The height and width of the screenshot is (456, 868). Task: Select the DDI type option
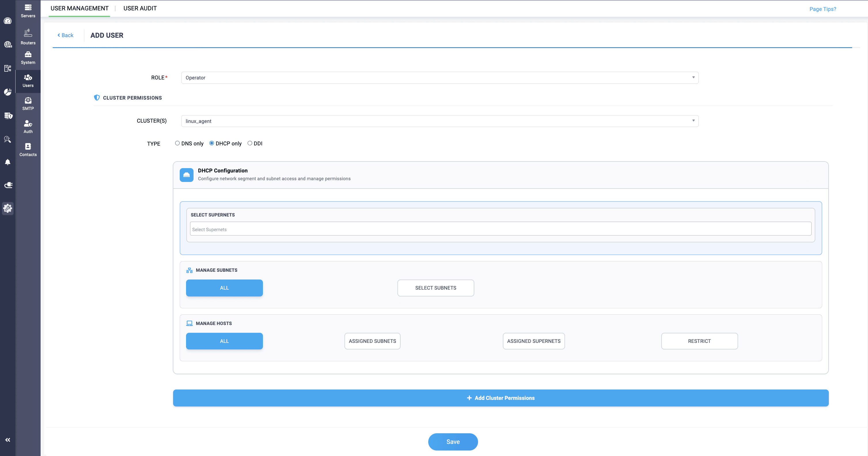pos(250,143)
